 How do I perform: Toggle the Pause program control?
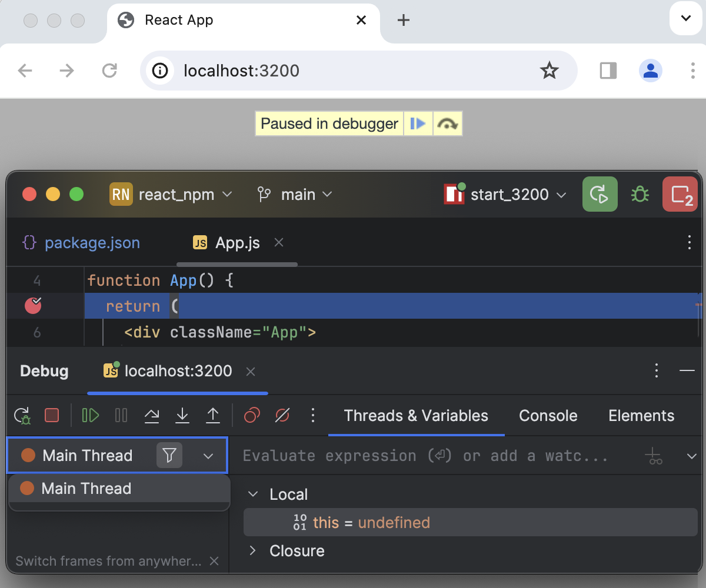coord(121,416)
